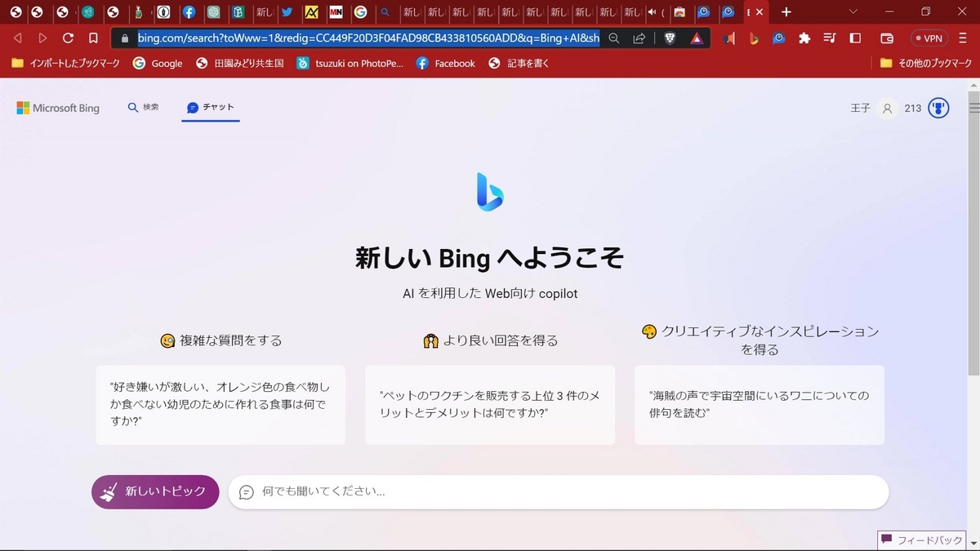980x551 pixels.
Task: Click 新しいトピック new topic button
Action: 155,492
